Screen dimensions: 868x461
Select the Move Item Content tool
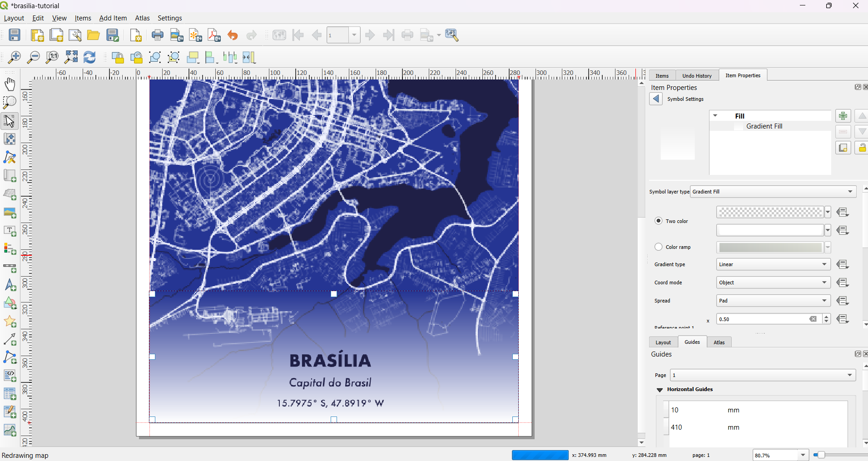pyautogui.click(x=10, y=139)
